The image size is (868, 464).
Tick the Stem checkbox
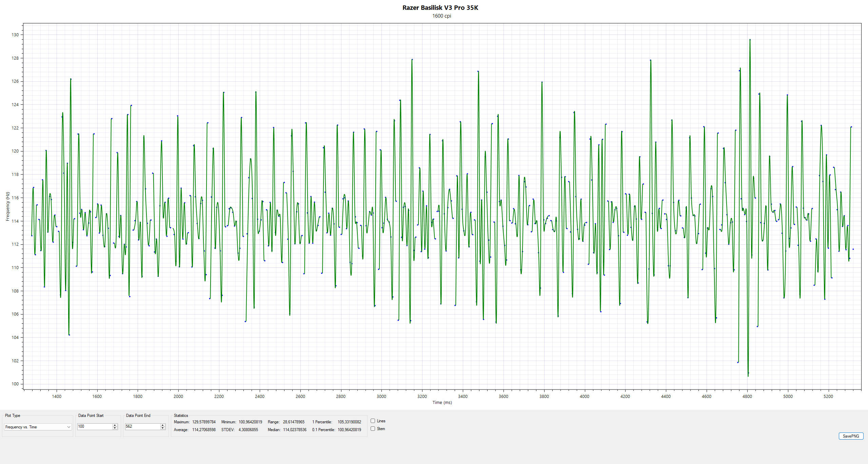pyautogui.click(x=373, y=429)
